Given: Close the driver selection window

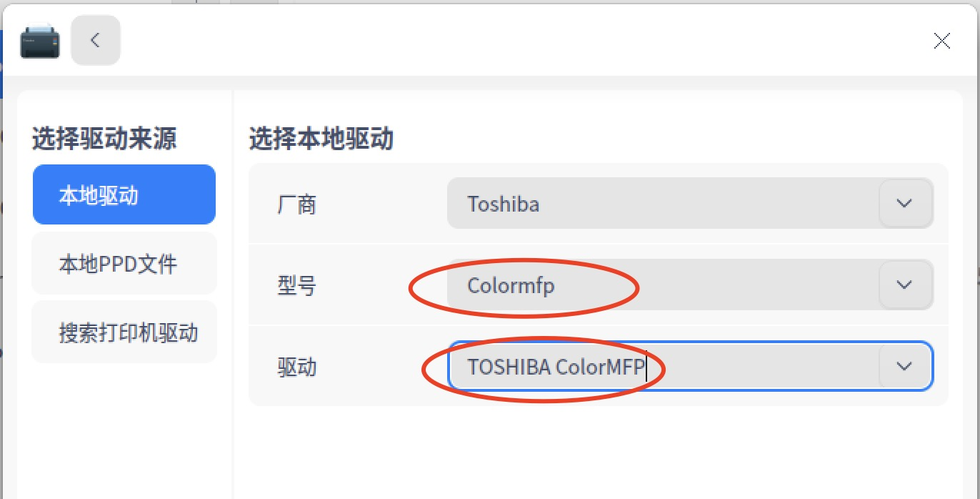Looking at the screenshot, I should click(941, 41).
